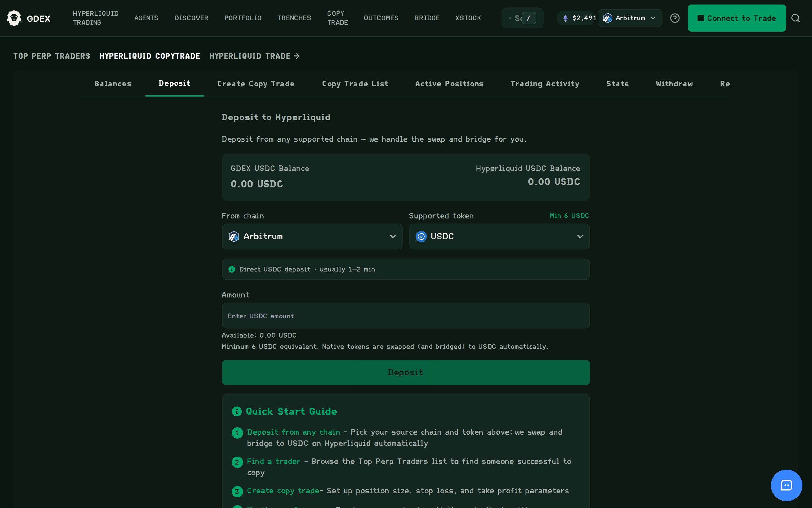
Task: Click the green Deposit submit button
Action: 406,372
